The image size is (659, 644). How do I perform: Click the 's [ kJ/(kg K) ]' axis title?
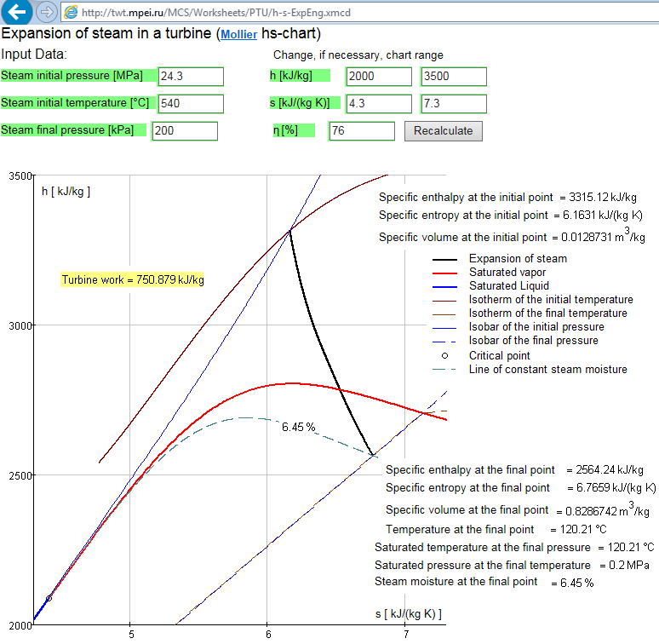point(409,614)
